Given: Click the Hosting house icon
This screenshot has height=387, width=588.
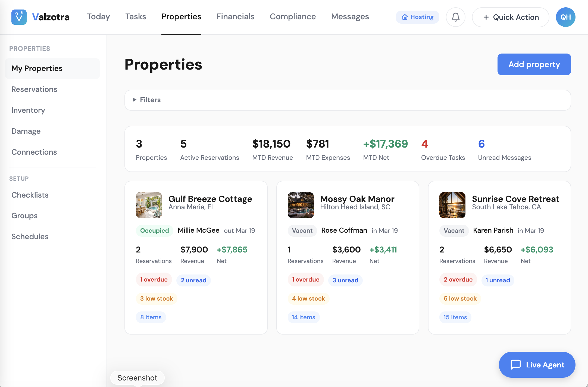Looking at the screenshot, I should [405, 17].
